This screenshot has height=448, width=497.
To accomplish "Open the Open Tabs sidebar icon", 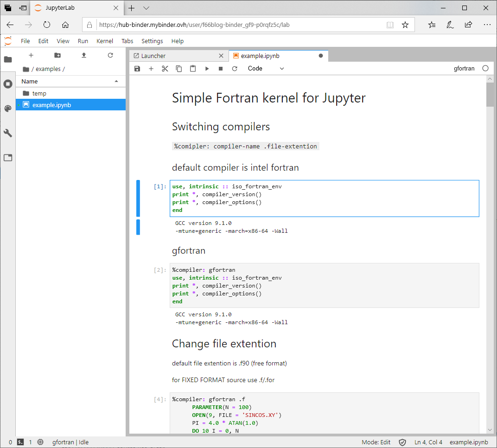I will point(8,158).
